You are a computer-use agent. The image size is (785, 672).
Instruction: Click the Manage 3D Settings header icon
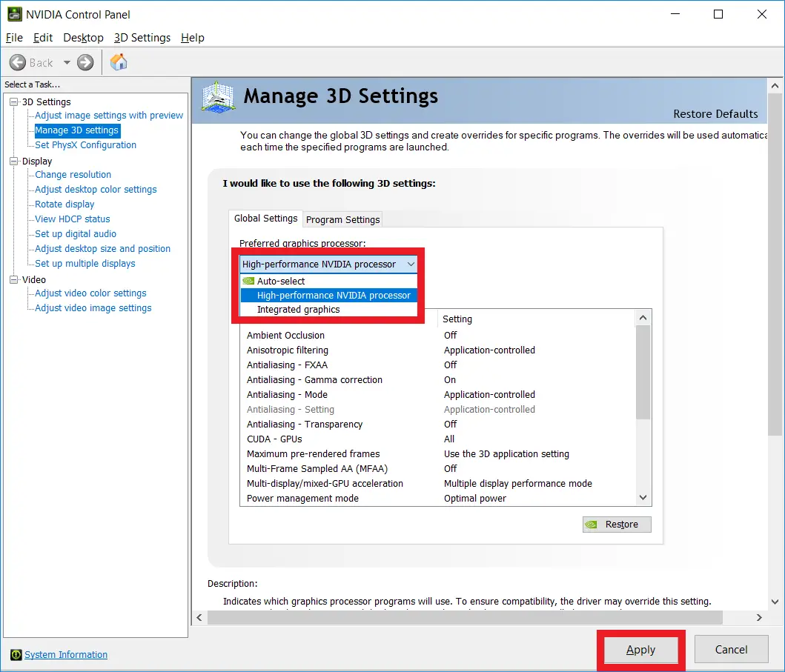(216, 97)
